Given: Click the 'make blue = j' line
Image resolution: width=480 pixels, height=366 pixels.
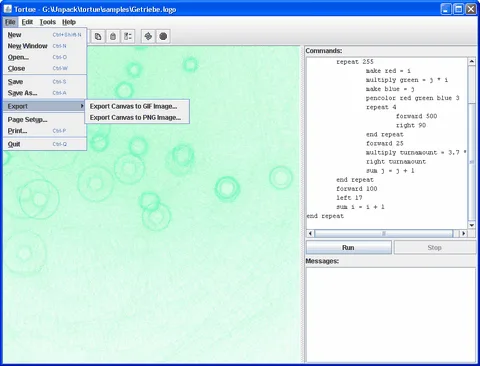Looking at the screenshot, I should pyautogui.click(x=390, y=89).
